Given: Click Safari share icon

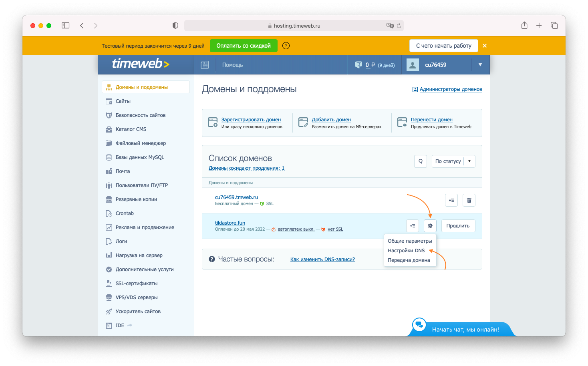Looking at the screenshot, I should [x=524, y=25].
